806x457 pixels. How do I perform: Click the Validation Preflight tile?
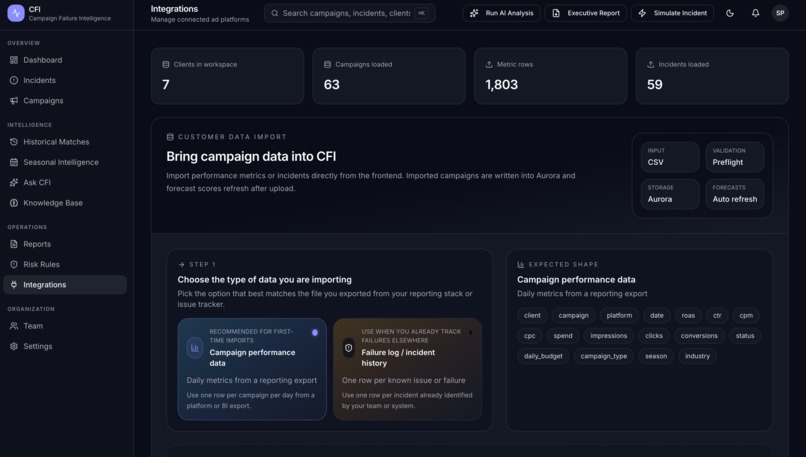[x=735, y=157]
